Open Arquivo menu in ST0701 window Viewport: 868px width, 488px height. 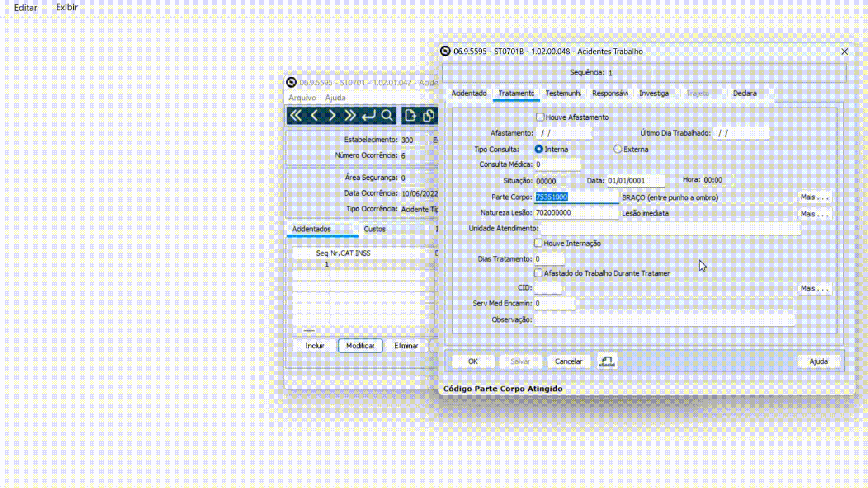(302, 98)
